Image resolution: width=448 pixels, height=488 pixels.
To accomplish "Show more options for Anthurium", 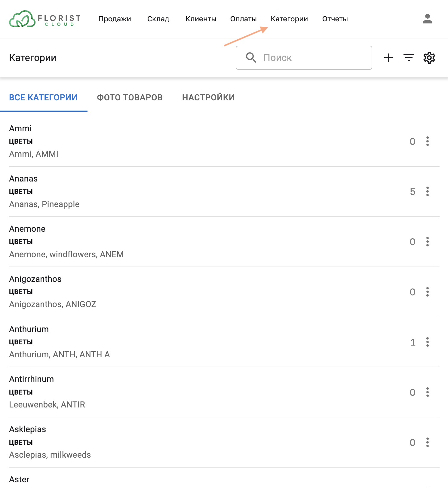I will [x=427, y=342].
